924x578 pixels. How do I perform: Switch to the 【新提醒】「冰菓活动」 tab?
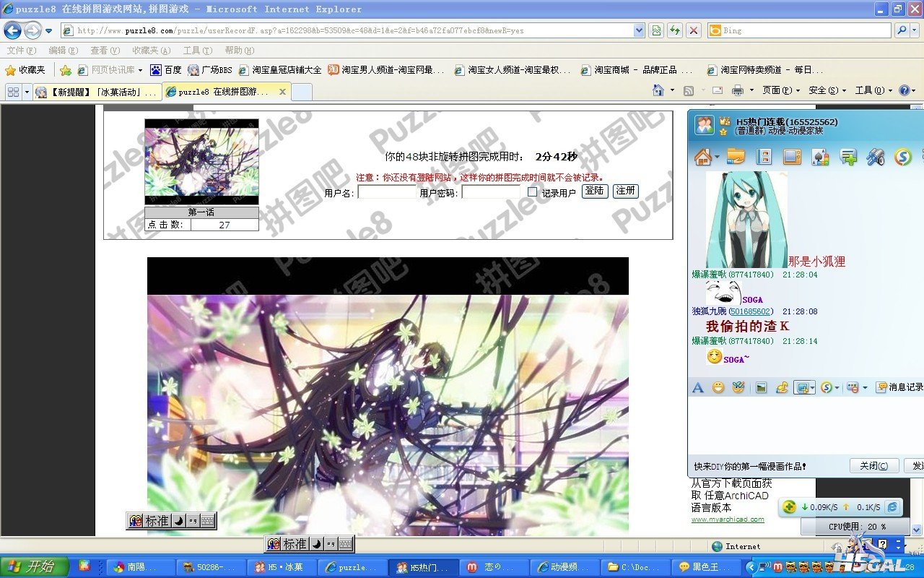(x=97, y=92)
